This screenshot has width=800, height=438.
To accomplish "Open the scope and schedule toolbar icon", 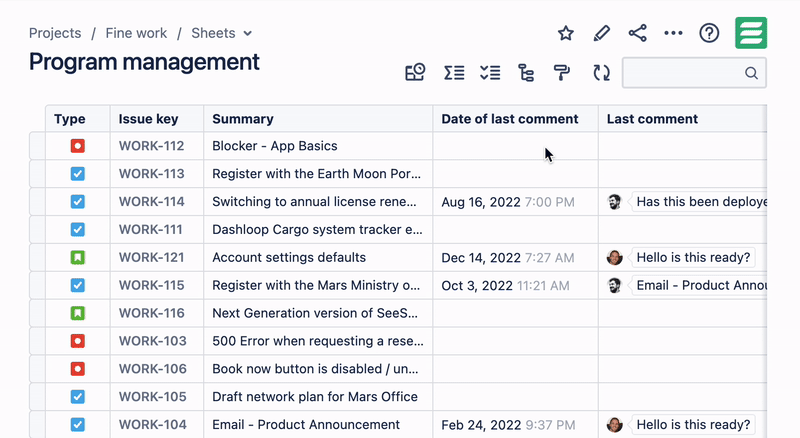I will 415,72.
